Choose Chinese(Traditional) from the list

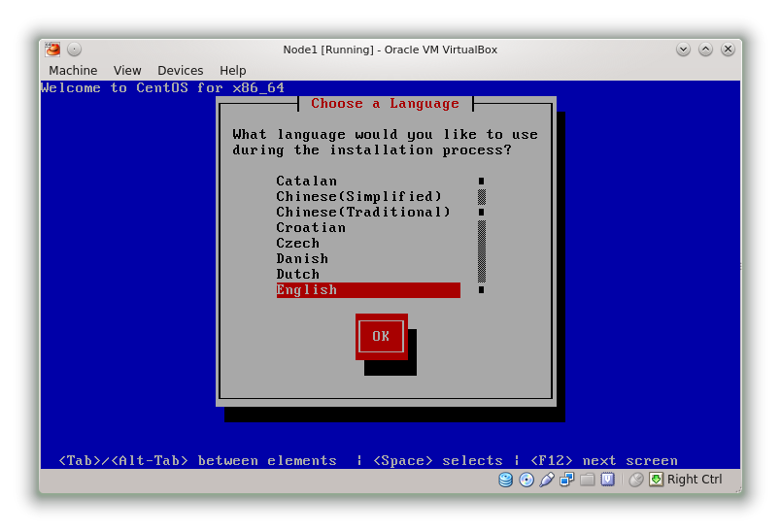[368, 212]
